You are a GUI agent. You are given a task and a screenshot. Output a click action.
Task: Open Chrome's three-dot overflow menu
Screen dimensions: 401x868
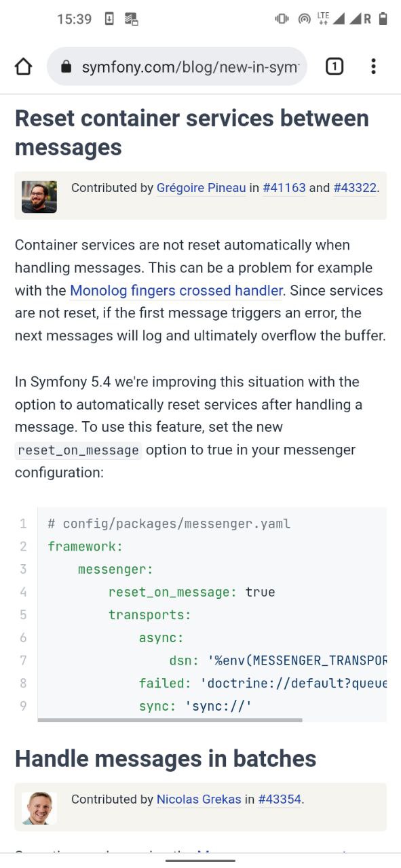[373, 66]
